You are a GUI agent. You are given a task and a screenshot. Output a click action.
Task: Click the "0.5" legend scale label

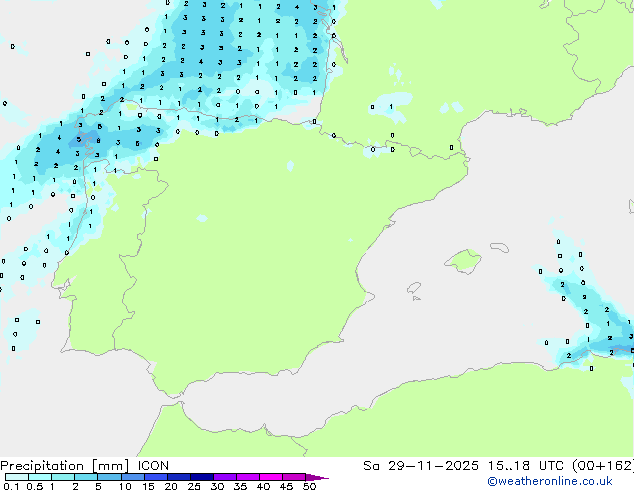(x=35, y=486)
